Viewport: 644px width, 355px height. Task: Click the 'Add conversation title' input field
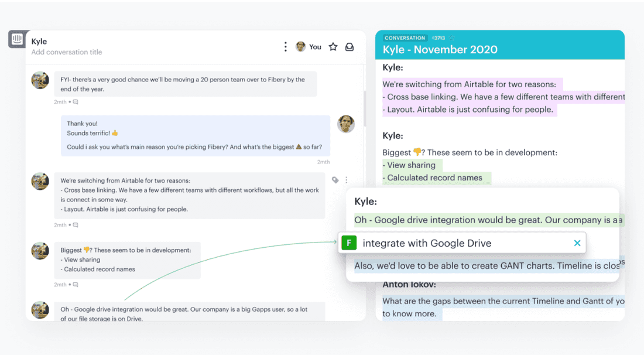point(66,52)
